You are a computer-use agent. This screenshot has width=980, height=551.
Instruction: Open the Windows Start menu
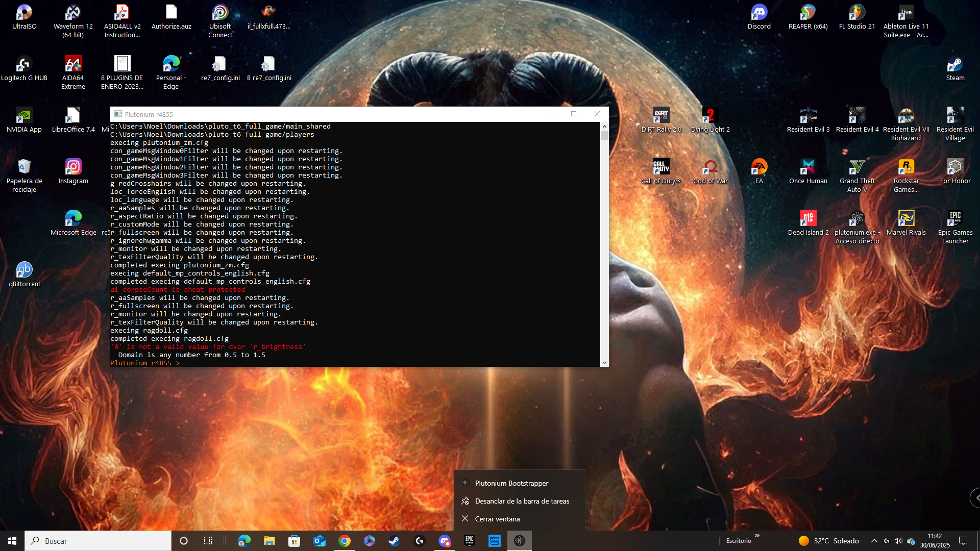[x=12, y=541]
